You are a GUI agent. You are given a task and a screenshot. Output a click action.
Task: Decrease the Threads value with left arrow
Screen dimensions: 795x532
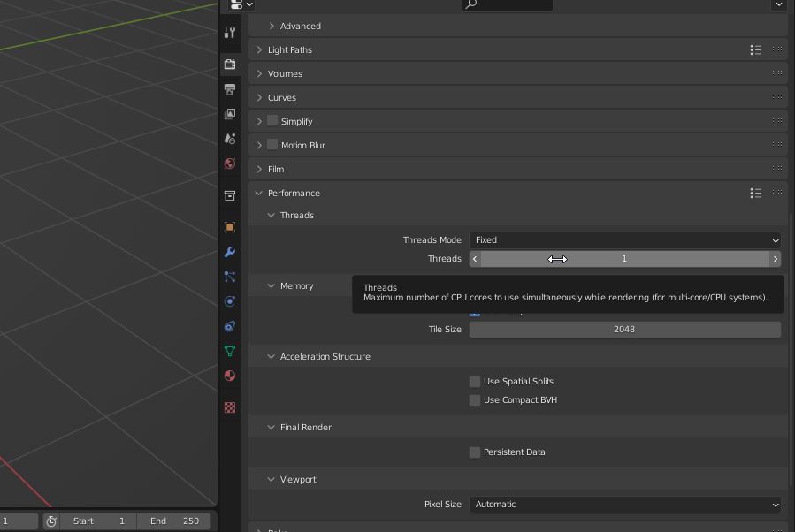(x=475, y=259)
